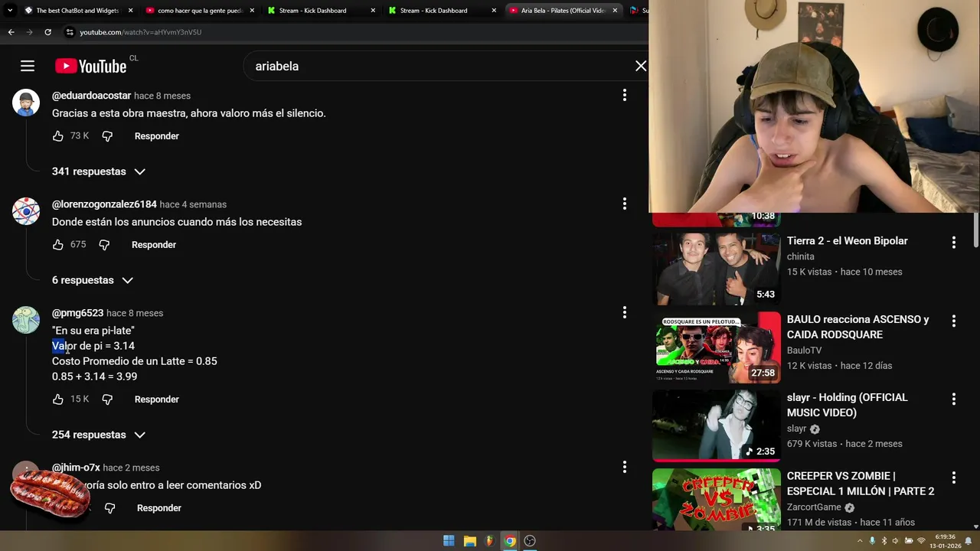This screenshot has width=980, height=551.
Task: Show hidden system tray icons
Action: click(x=860, y=541)
